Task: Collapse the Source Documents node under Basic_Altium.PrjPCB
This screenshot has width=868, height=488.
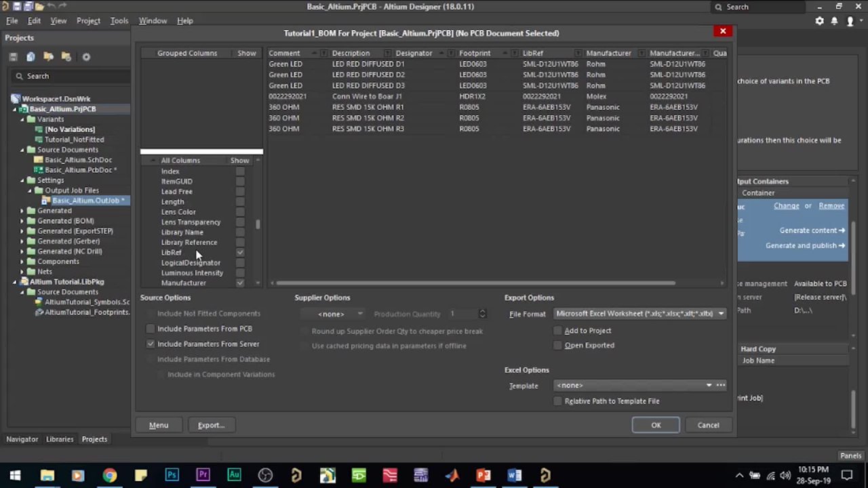Action: click(x=22, y=150)
